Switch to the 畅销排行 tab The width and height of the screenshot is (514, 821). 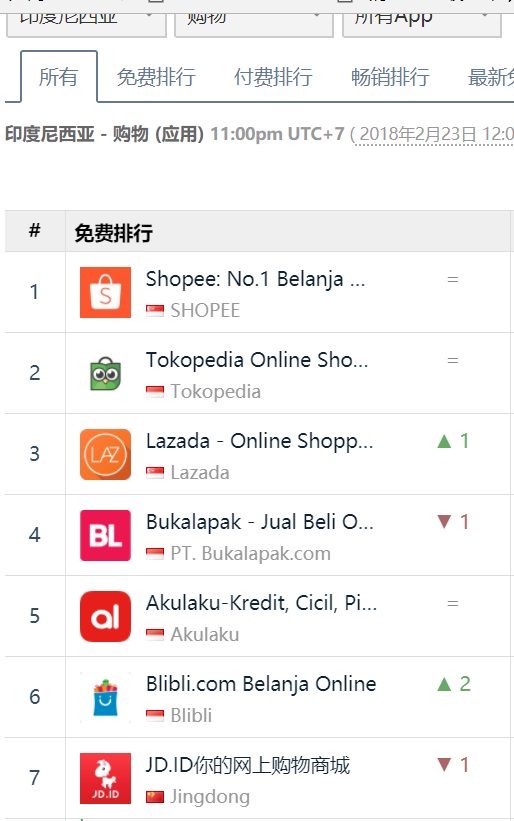coord(390,77)
